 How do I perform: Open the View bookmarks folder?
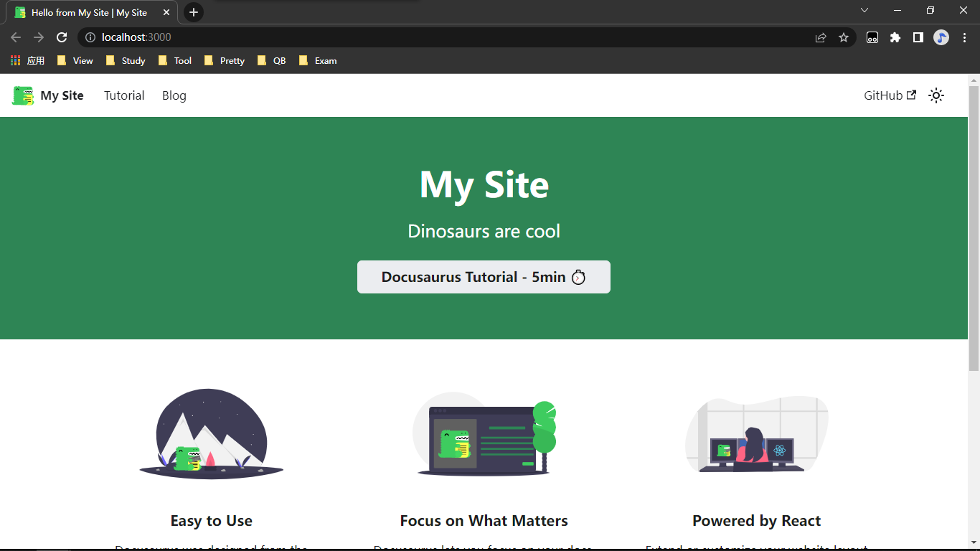pos(75,61)
